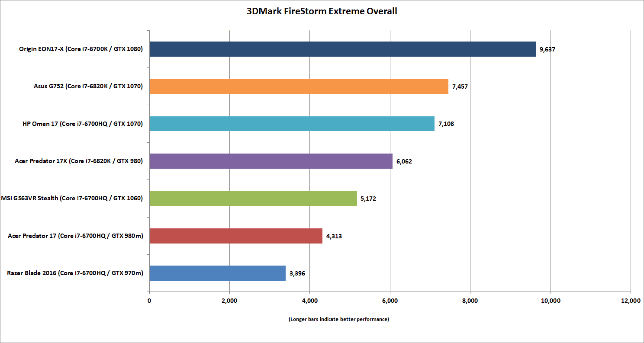Click the Longer bars indicate better performance note
The height and width of the screenshot is (343, 644).
(x=339, y=319)
